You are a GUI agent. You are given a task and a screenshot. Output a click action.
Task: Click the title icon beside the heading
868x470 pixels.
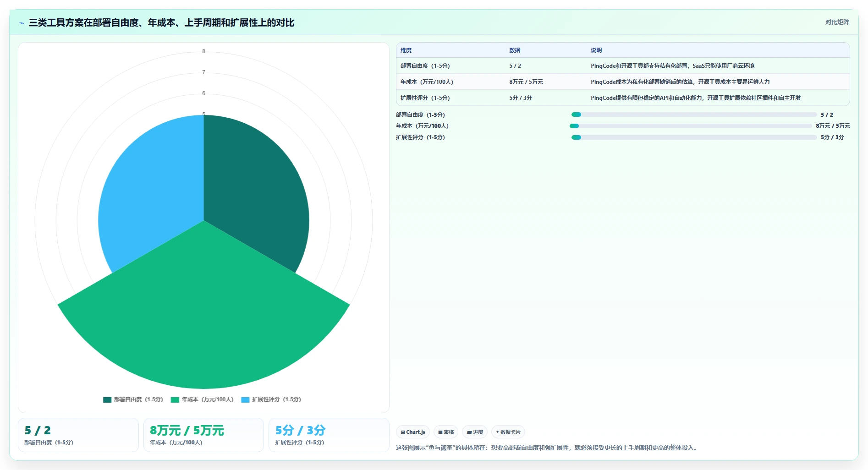(22, 23)
